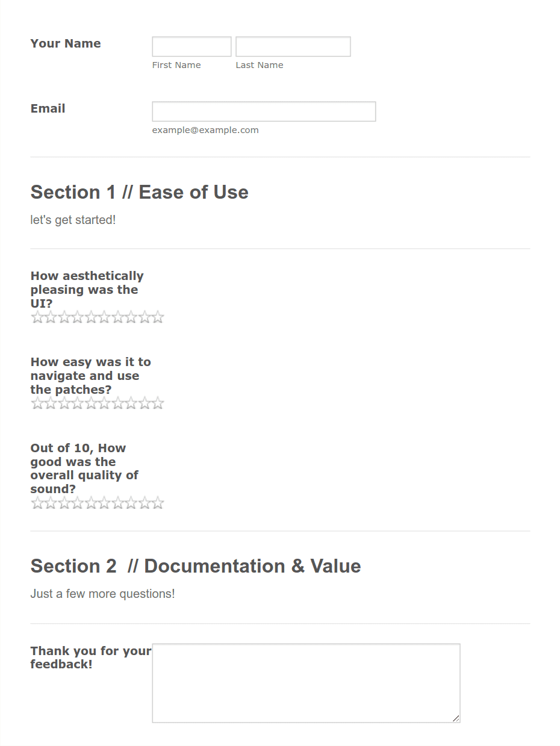Click the ninth star for sound quality
This screenshot has height=746, width=560.
coord(145,503)
